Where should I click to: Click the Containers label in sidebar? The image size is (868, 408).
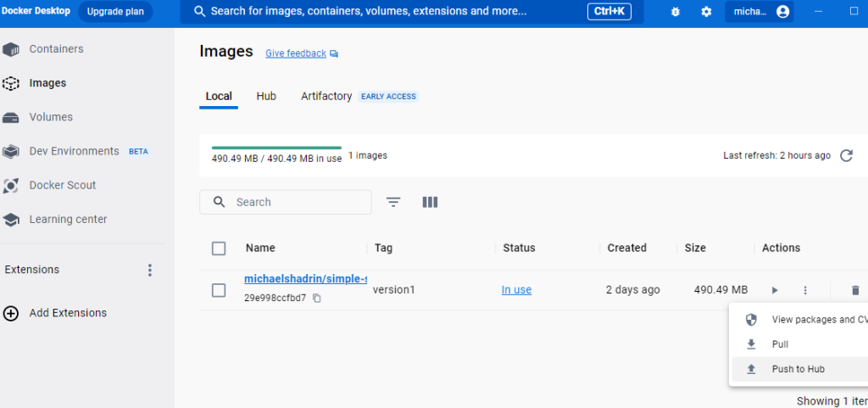[57, 49]
